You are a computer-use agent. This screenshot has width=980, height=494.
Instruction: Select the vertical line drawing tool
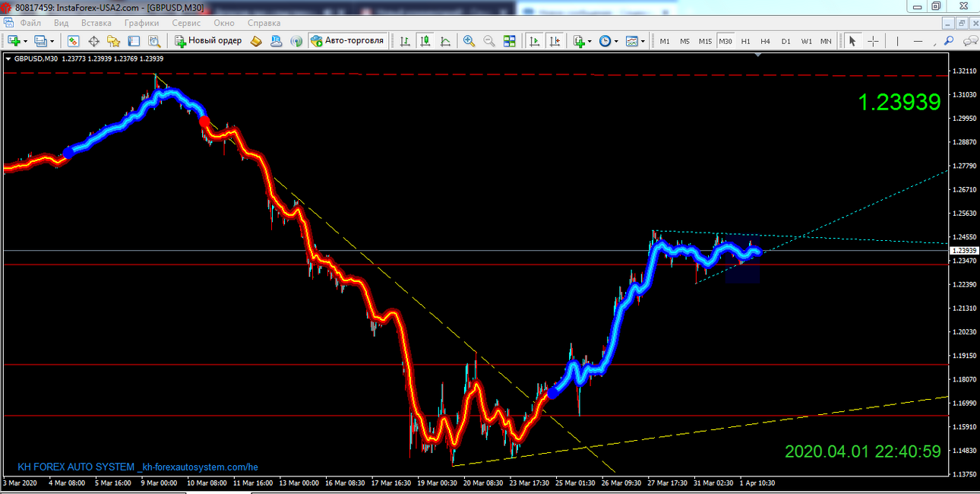(x=899, y=41)
